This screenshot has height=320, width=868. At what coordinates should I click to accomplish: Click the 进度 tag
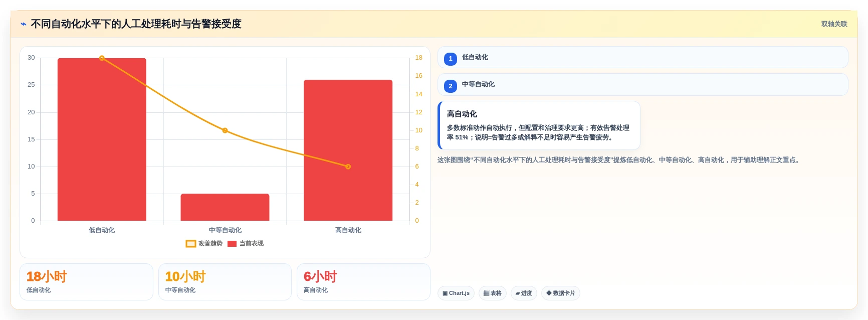click(524, 293)
